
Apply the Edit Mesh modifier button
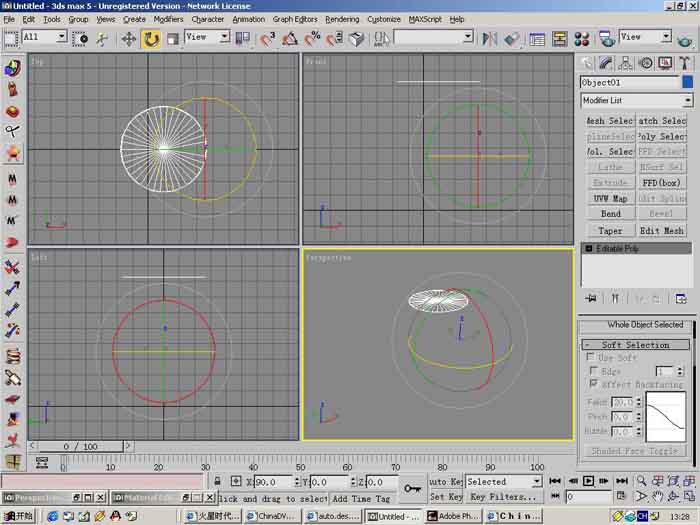(662, 230)
